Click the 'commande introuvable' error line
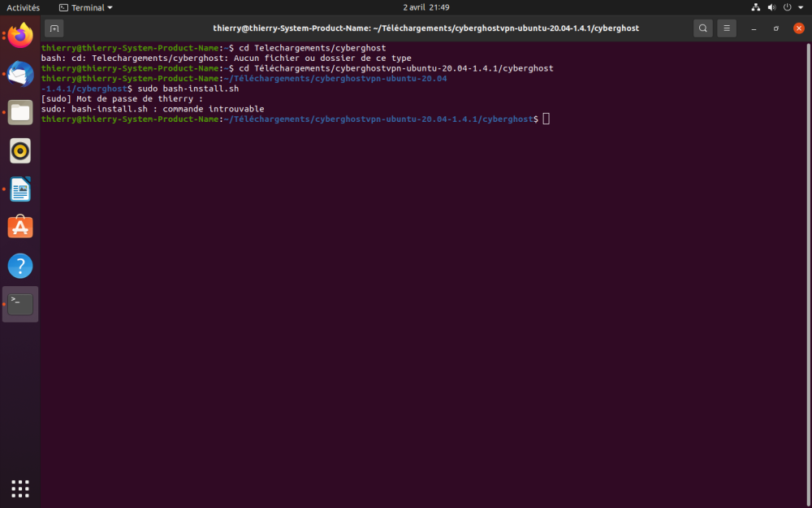The width and height of the screenshot is (812, 508). (x=153, y=109)
